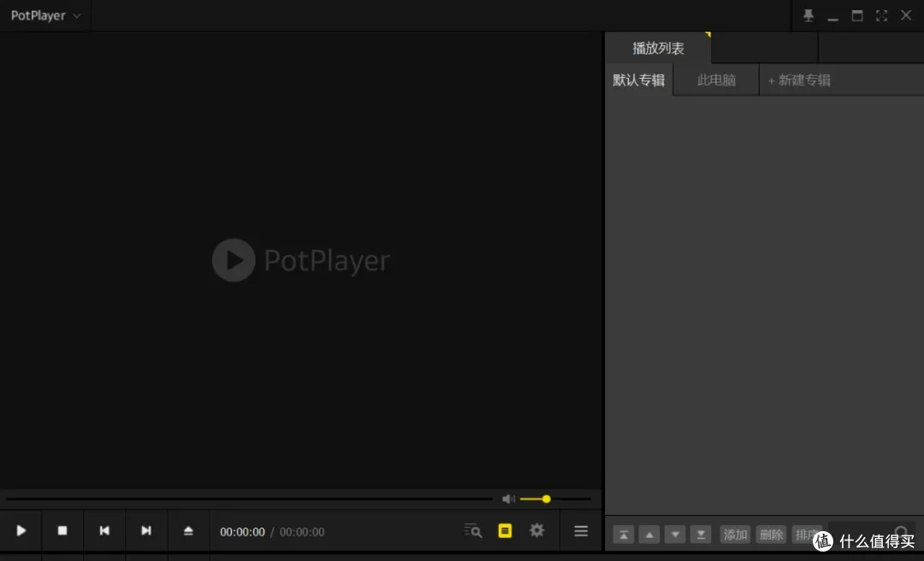This screenshot has width=924, height=561.
Task: Move the playlist item up
Action: [649, 534]
